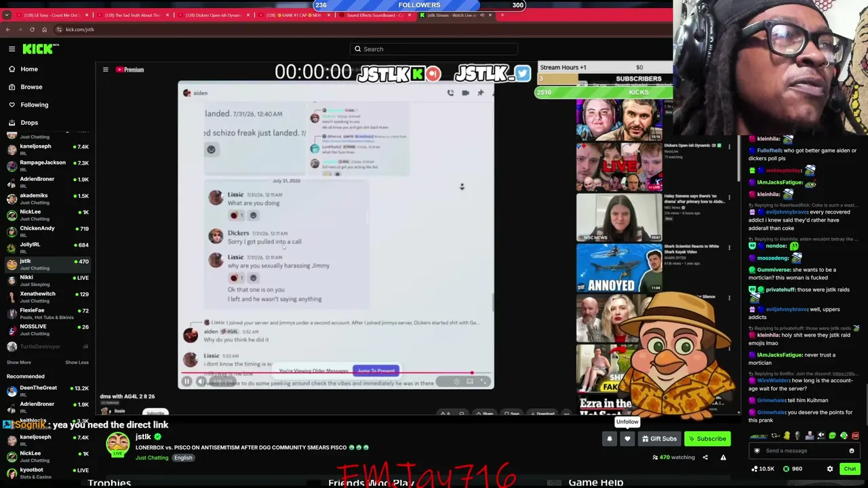Viewport: 868px width, 488px height.
Task: Open options for the Shark Scientist Reacts video
Action: (x=729, y=247)
